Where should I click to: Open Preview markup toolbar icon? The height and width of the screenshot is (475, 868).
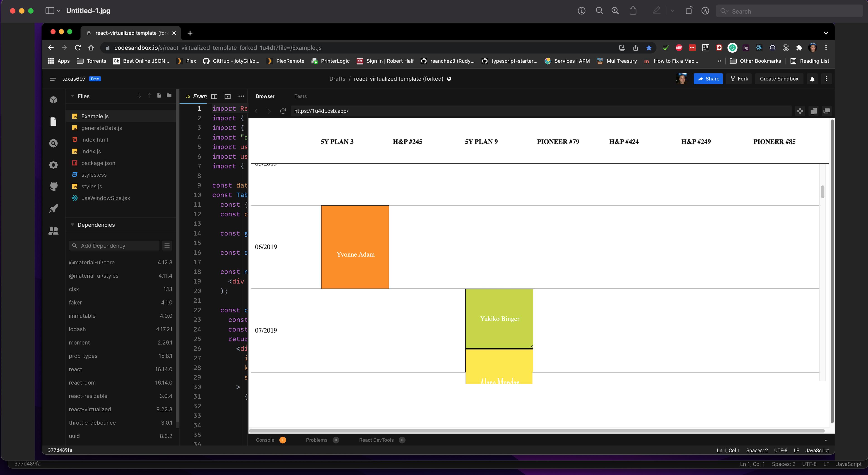tap(705, 11)
